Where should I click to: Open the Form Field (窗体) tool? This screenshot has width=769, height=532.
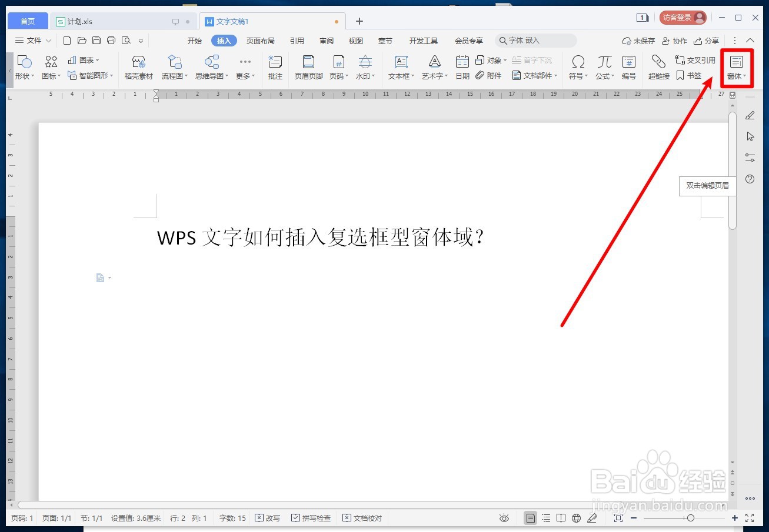coord(737,68)
